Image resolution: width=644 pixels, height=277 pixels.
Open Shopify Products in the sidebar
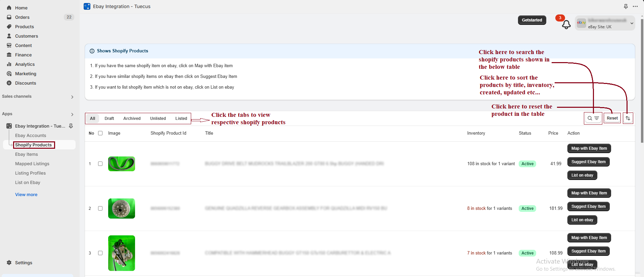34,145
